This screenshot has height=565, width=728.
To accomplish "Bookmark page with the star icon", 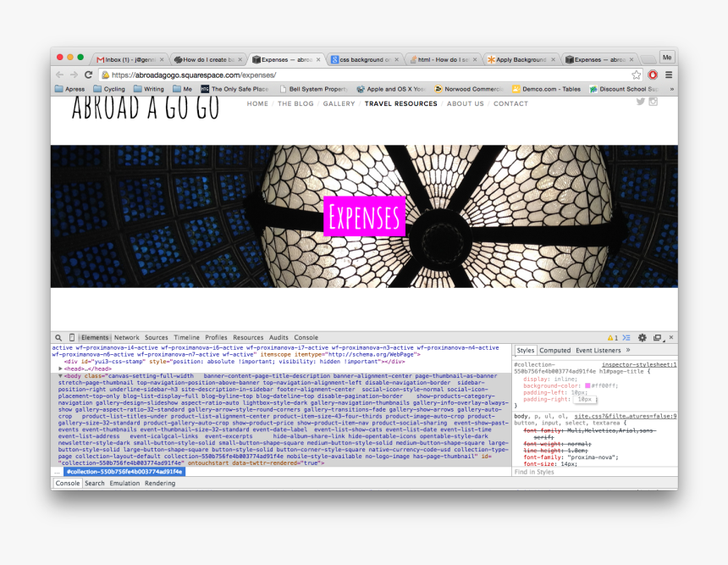I will point(636,75).
